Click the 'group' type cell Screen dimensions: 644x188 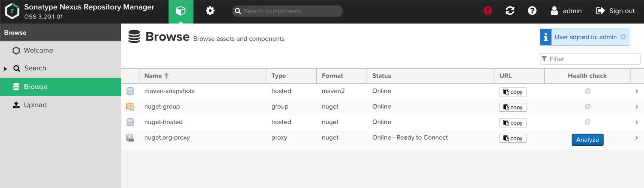point(280,107)
